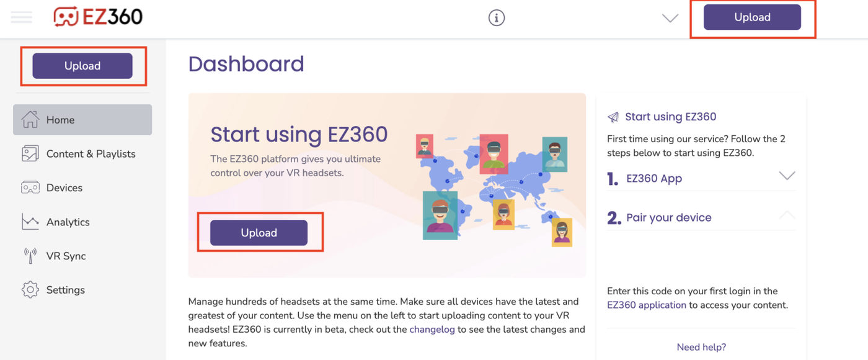The image size is (868, 360).
Task: Click the info circle icon
Action: pos(497,18)
